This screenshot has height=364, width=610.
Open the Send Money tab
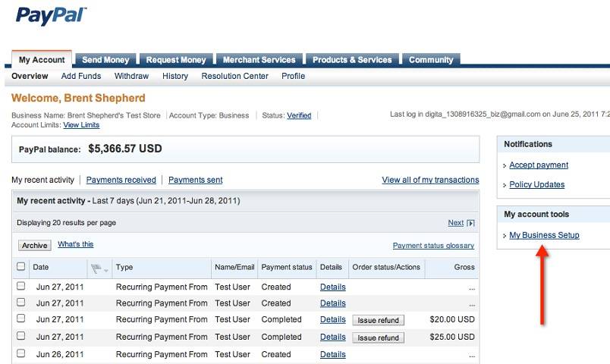pyautogui.click(x=105, y=59)
